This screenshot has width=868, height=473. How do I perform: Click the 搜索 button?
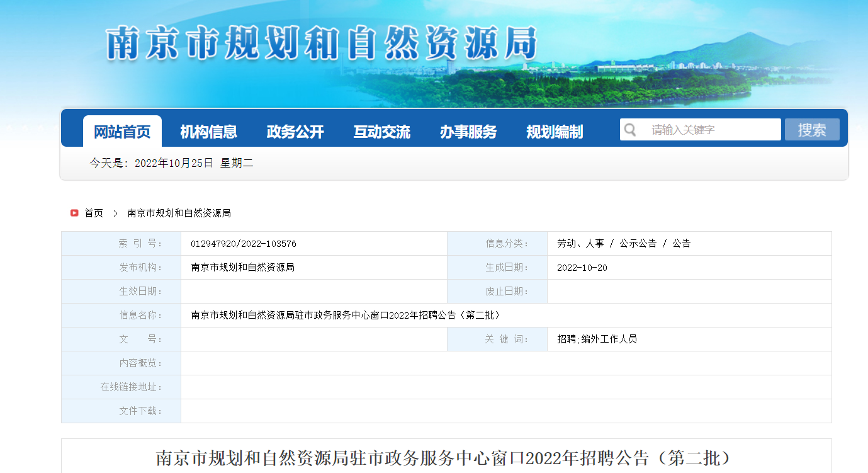[x=812, y=130]
